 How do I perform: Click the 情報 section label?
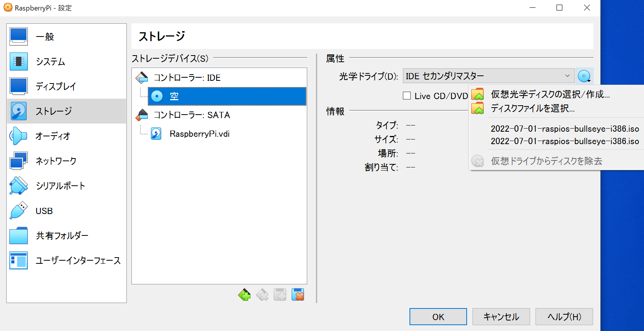point(335,111)
